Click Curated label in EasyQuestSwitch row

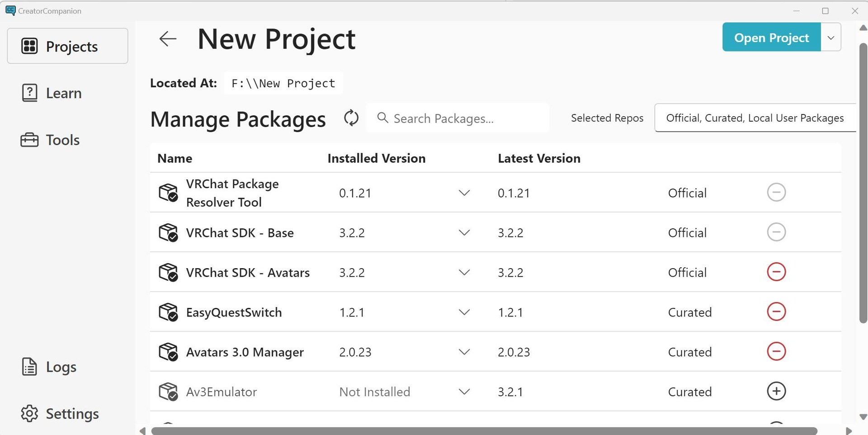[x=690, y=312]
